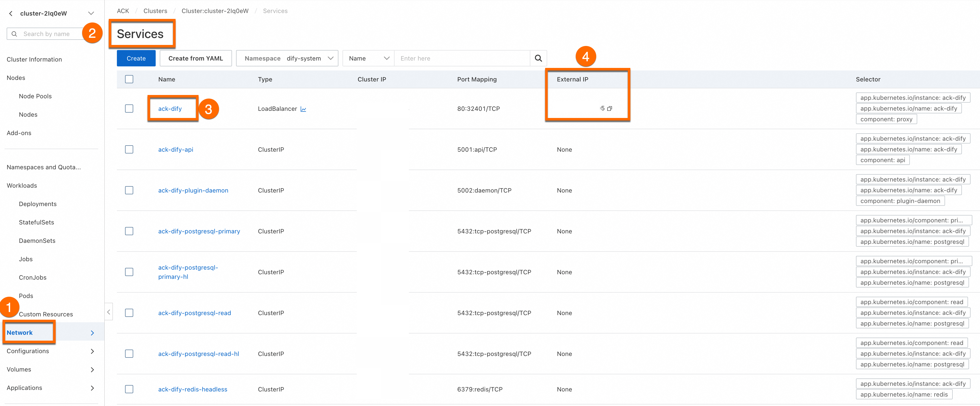
Task: Click the blue Create button
Action: click(136, 58)
